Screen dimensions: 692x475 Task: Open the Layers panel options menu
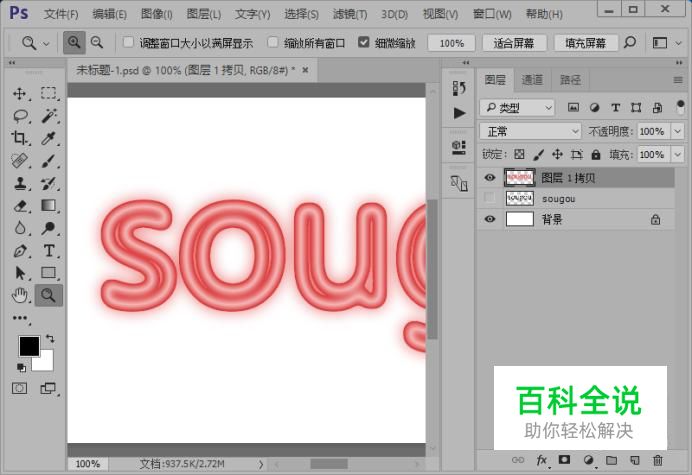(x=678, y=80)
